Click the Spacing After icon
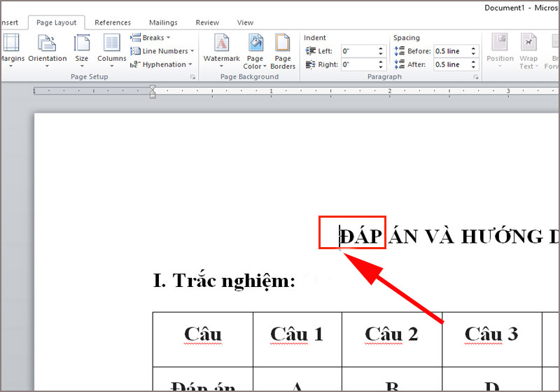The height and width of the screenshot is (392, 560). coord(399,64)
